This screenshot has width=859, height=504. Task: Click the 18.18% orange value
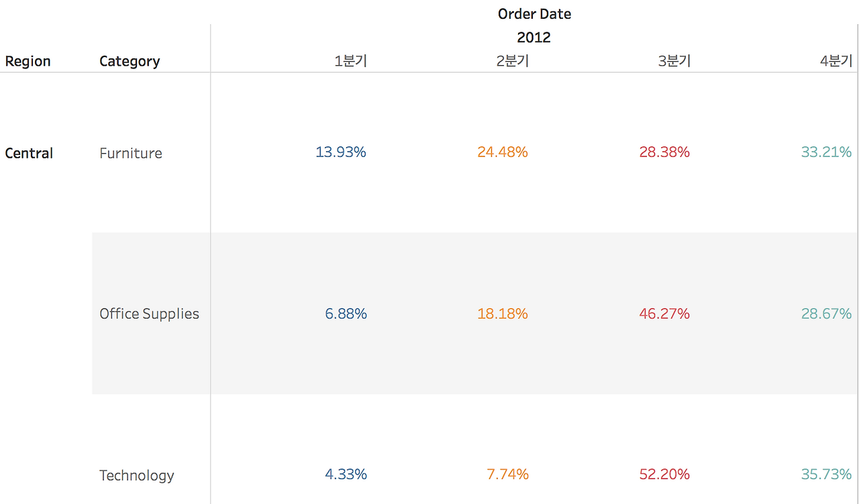tap(503, 313)
